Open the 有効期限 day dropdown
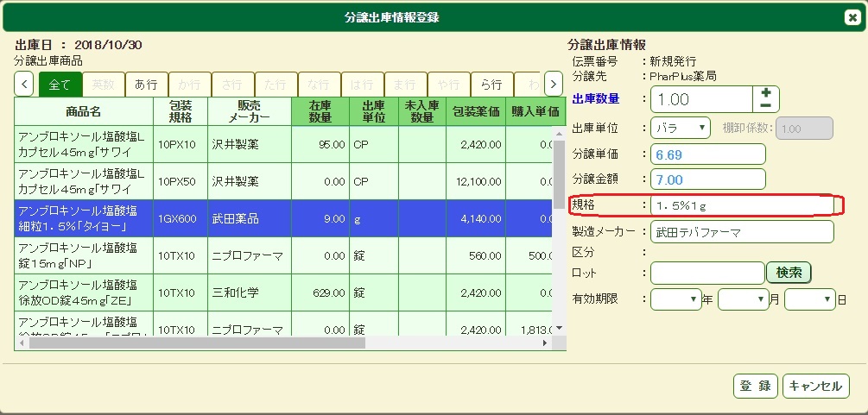 click(810, 299)
